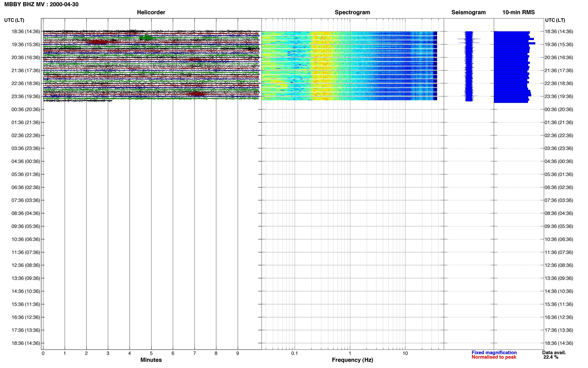Click the 13:36 (09:36) label beside the RMS panel

pyautogui.click(x=559, y=278)
